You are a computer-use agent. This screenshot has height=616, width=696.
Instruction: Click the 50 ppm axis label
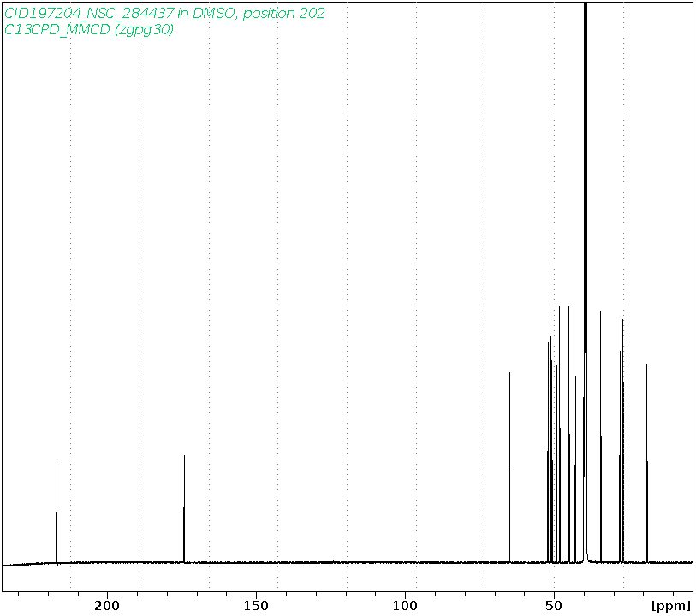point(554,606)
